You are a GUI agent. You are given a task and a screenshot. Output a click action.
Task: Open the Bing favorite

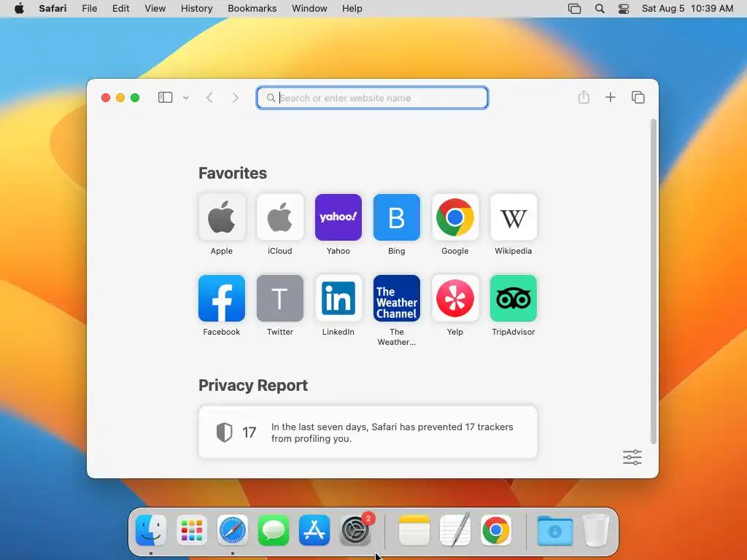pyautogui.click(x=396, y=217)
